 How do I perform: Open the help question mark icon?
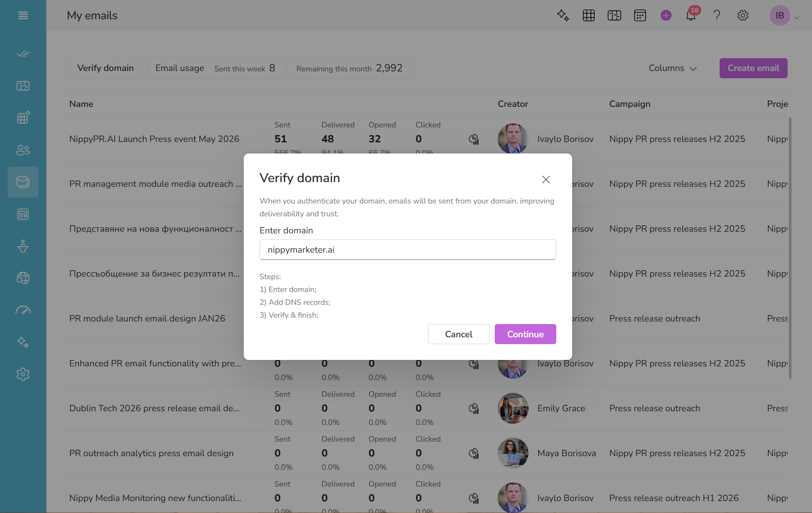coord(717,15)
